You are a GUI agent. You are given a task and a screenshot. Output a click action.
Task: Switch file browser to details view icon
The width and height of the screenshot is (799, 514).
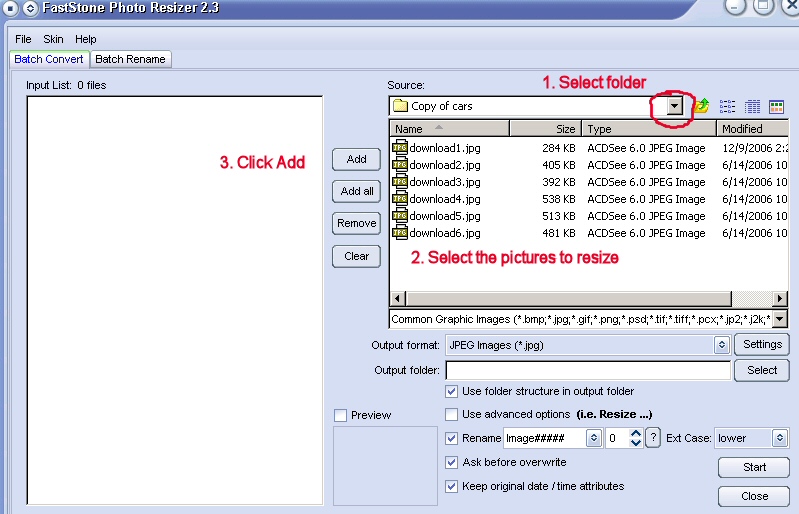(752, 106)
